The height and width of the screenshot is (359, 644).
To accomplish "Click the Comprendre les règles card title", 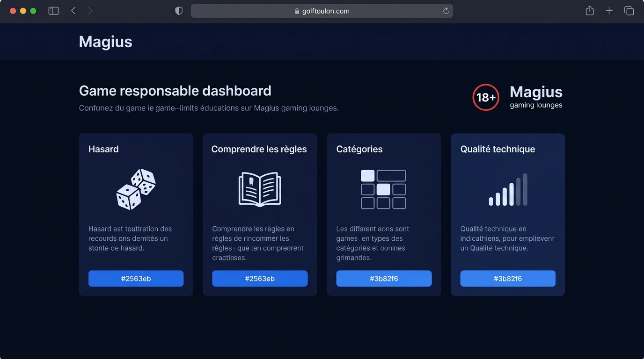I will pos(259,149).
